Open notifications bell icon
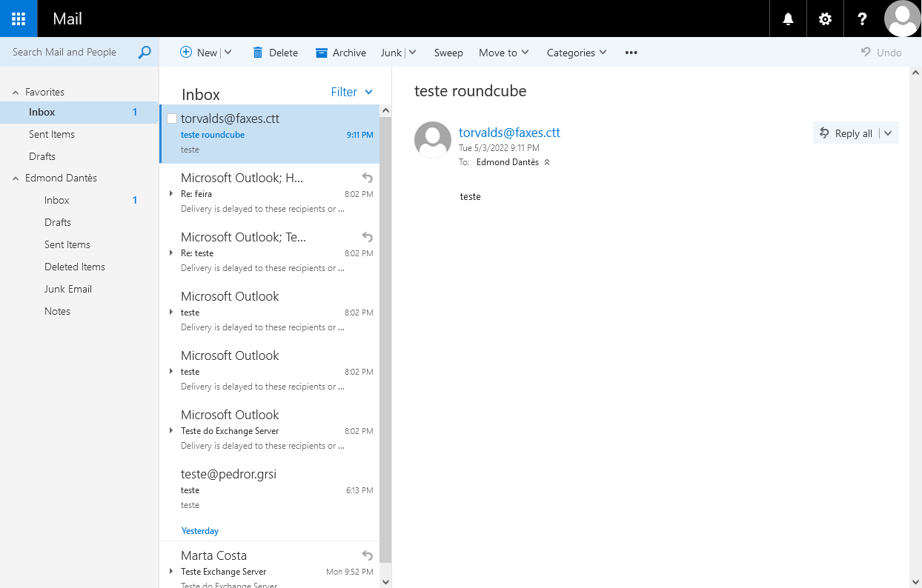922x588 pixels. click(x=788, y=19)
